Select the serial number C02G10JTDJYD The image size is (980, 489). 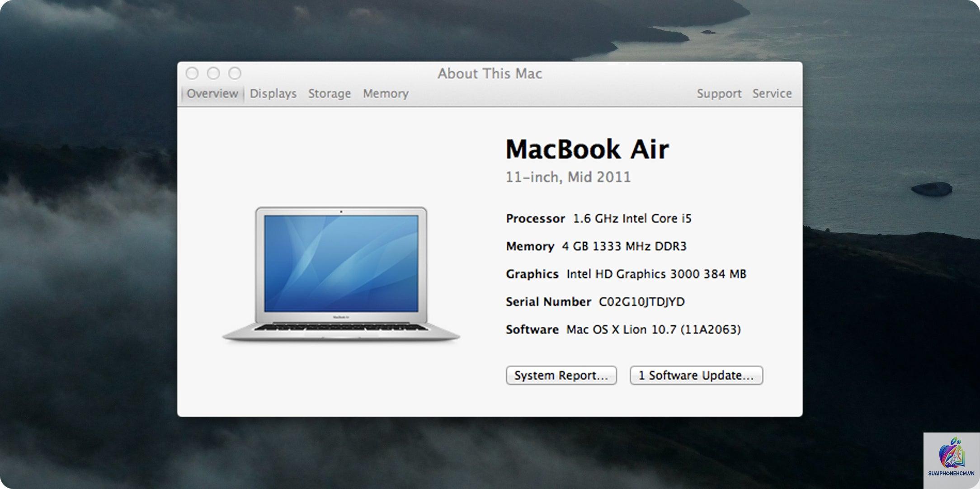pyautogui.click(x=641, y=302)
